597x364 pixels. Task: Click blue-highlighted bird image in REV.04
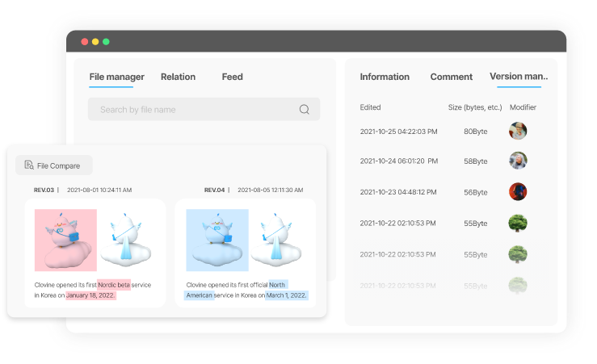tap(217, 240)
